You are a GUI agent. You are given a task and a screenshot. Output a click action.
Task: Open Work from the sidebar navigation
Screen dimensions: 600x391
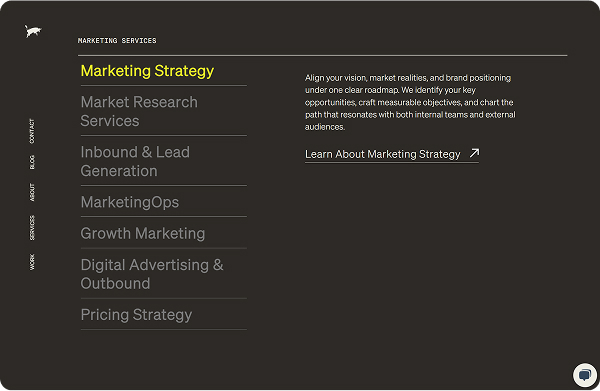click(32, 262)
